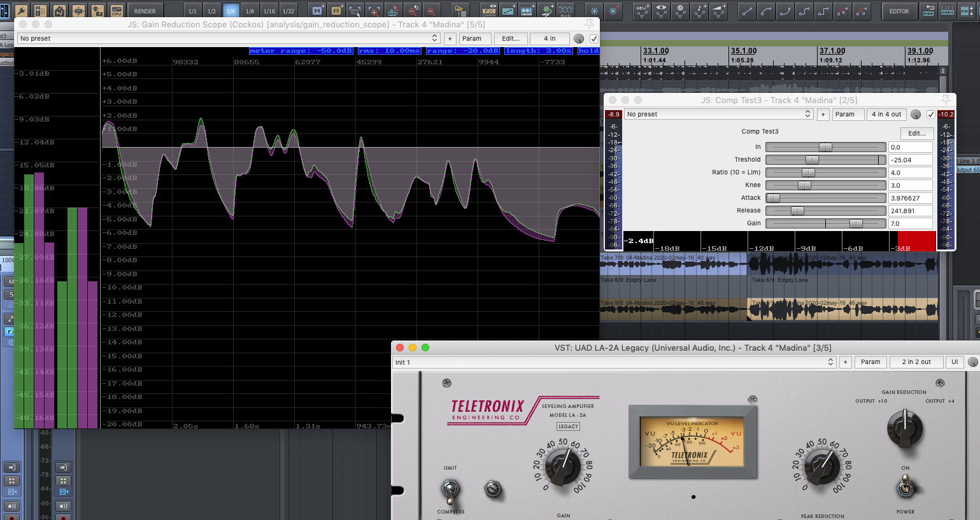The height and width of the screenshot is (520, 980).
Task: Click the Gain value field showing 7.0
Action: click(911, 223)
